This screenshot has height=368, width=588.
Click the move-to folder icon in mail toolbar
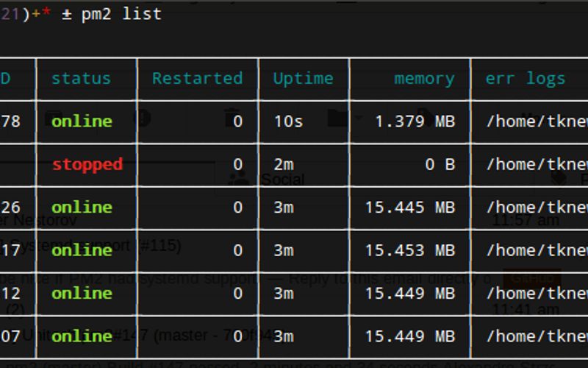tap(337, 118)
